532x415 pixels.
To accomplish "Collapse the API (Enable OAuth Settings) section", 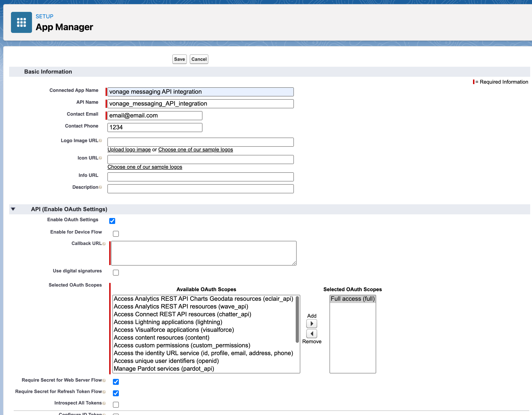I will tap(13, 209).
